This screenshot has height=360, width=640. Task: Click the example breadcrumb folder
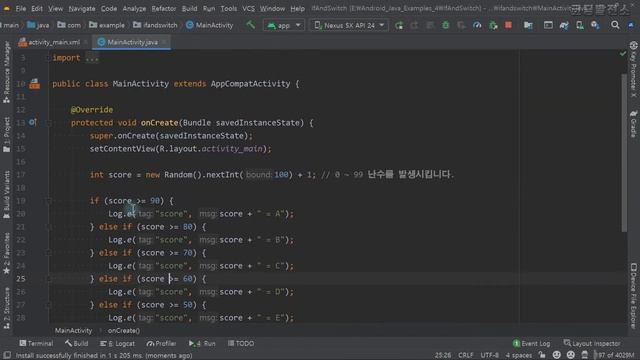coord(107,25)
